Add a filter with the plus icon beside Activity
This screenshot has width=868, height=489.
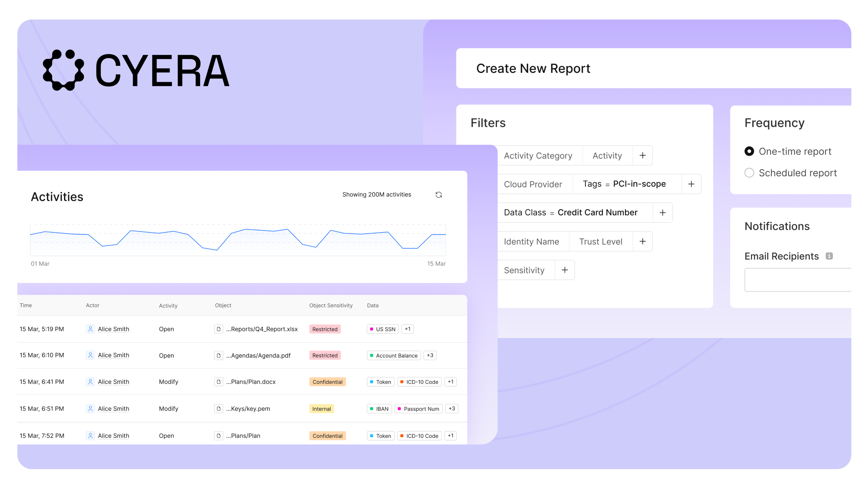(643, 155)
